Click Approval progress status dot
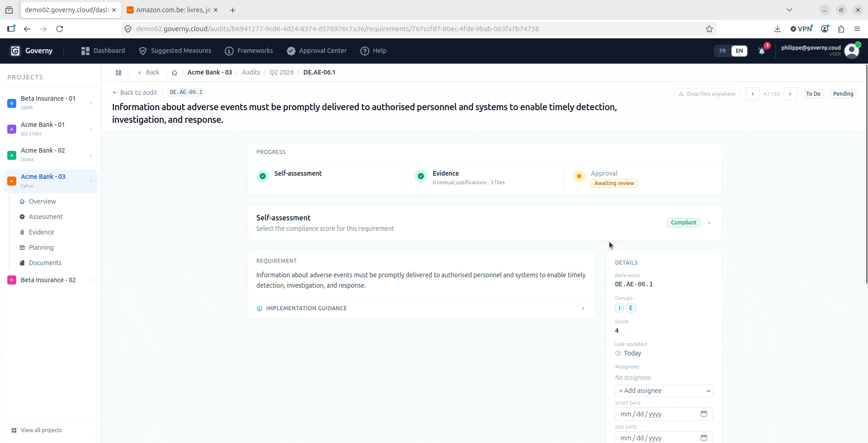The width and height of the screenshot is (868, 443). 579,176
